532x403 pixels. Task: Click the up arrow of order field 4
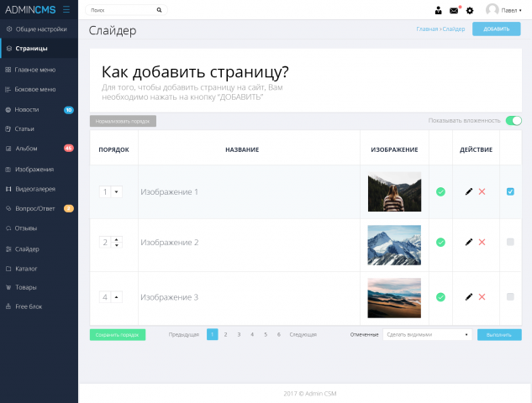(x=116, y=297)
